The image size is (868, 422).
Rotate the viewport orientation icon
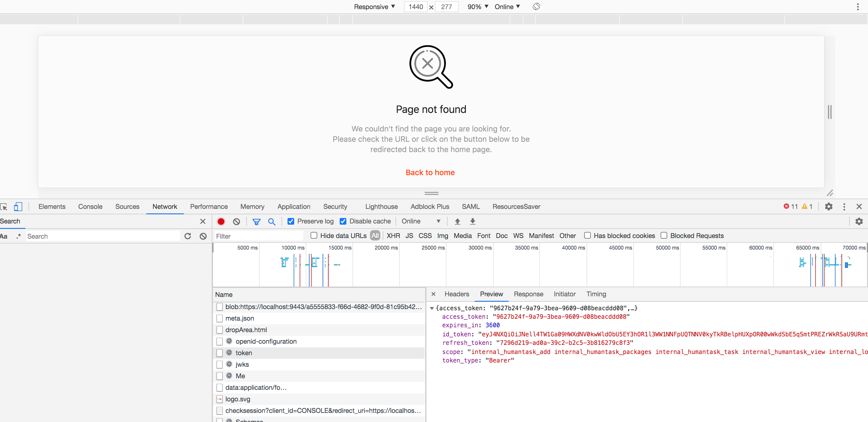click(x=536, y=6)
